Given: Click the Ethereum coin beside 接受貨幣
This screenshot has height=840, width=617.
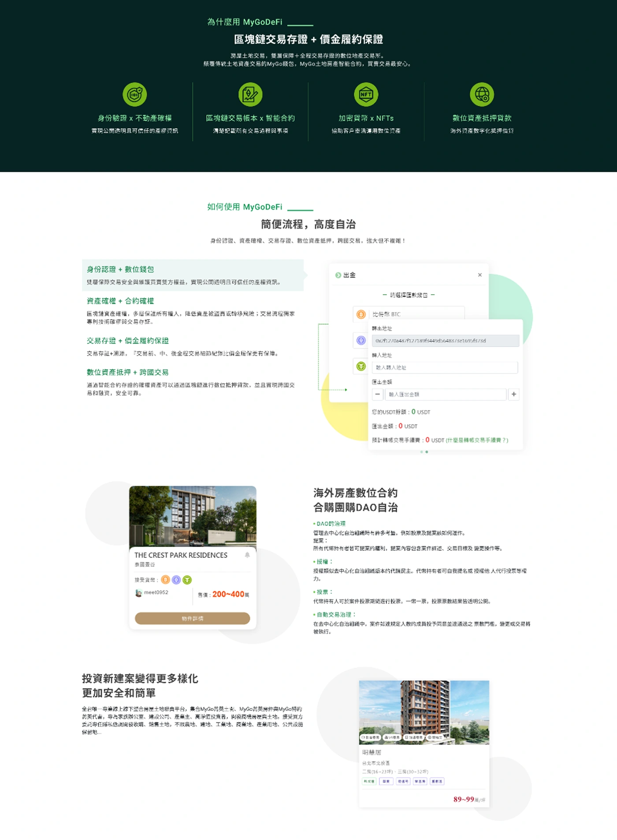Looking at the screenshot, I should (x=176, y=580).
